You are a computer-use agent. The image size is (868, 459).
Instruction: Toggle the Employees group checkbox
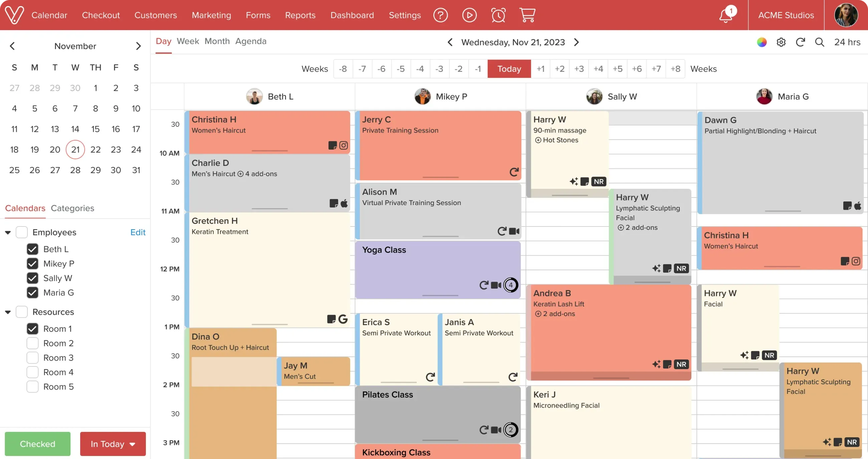click(x=22, y=233)
